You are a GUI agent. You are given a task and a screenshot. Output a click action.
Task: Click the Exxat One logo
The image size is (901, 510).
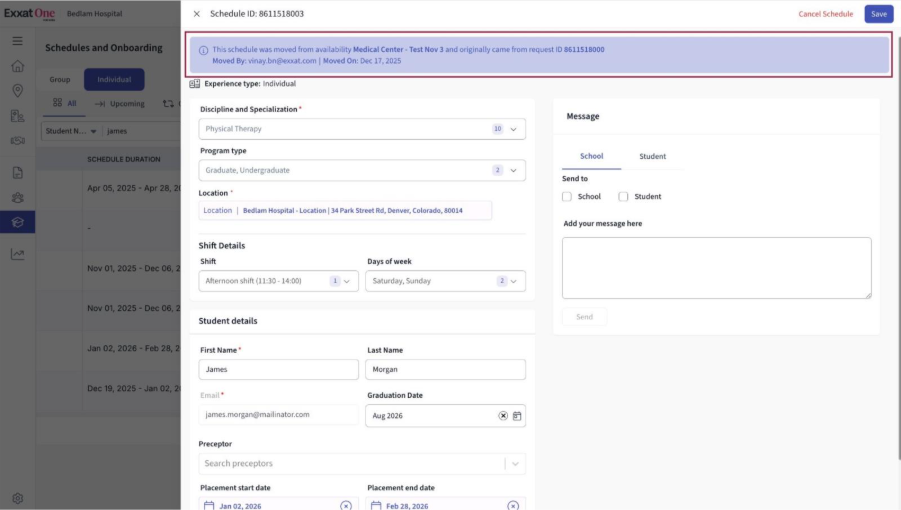30,13
